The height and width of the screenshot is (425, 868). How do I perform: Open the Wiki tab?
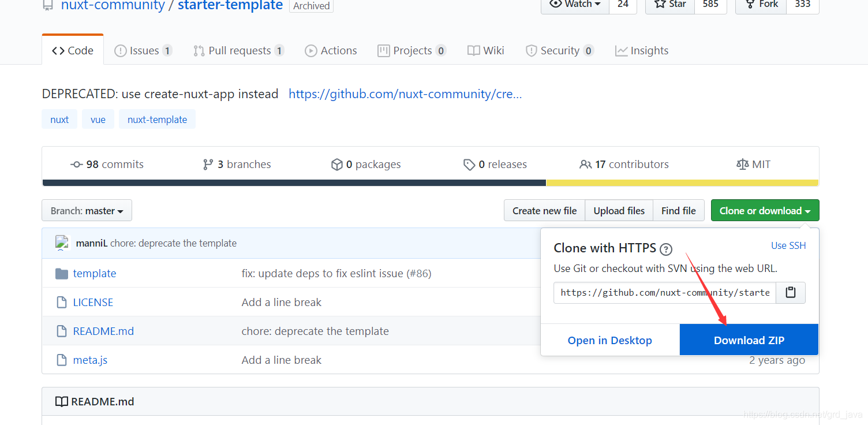(486, 50)
